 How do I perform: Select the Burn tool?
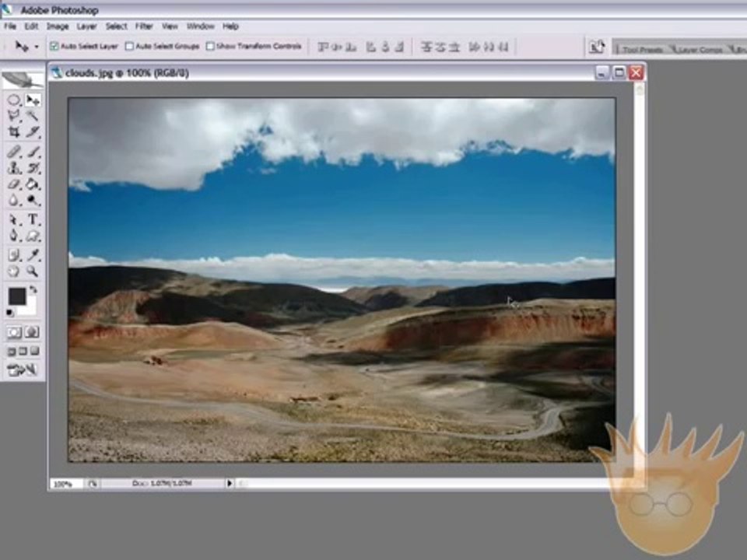pyautogui.click(x=33, y=200)
